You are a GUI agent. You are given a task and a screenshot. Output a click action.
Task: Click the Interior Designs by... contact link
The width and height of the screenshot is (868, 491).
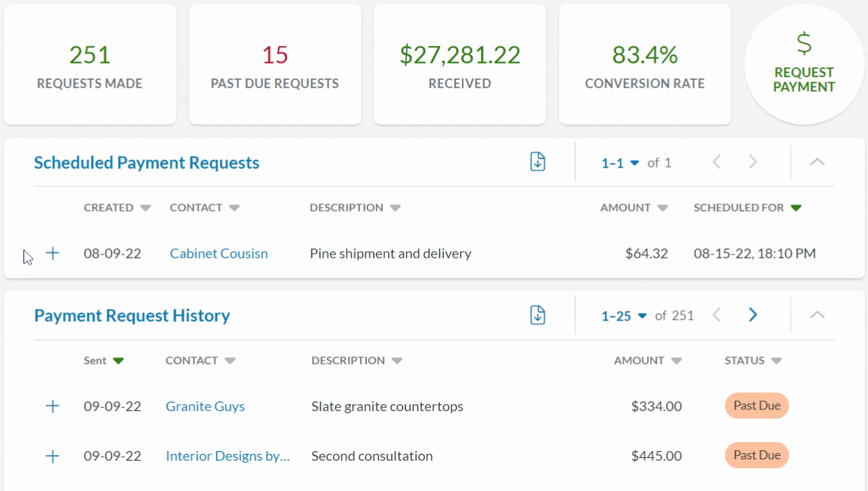point(228,456)
